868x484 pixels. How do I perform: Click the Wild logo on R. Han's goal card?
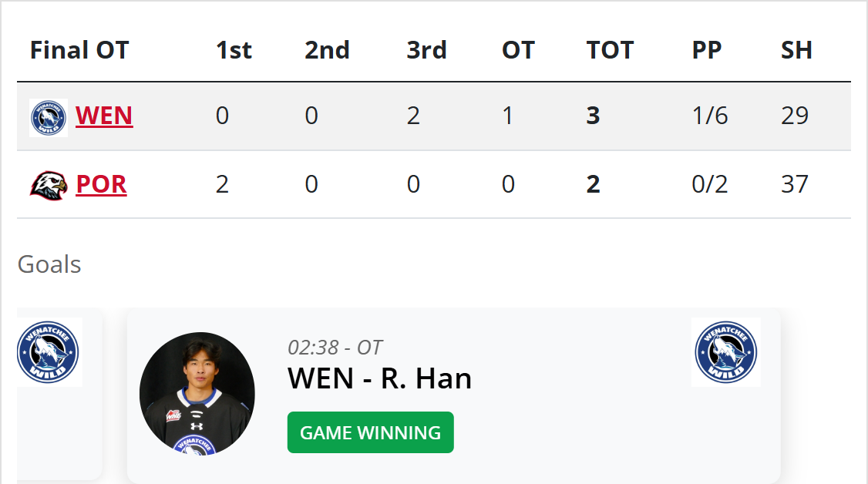pos(725,352)
